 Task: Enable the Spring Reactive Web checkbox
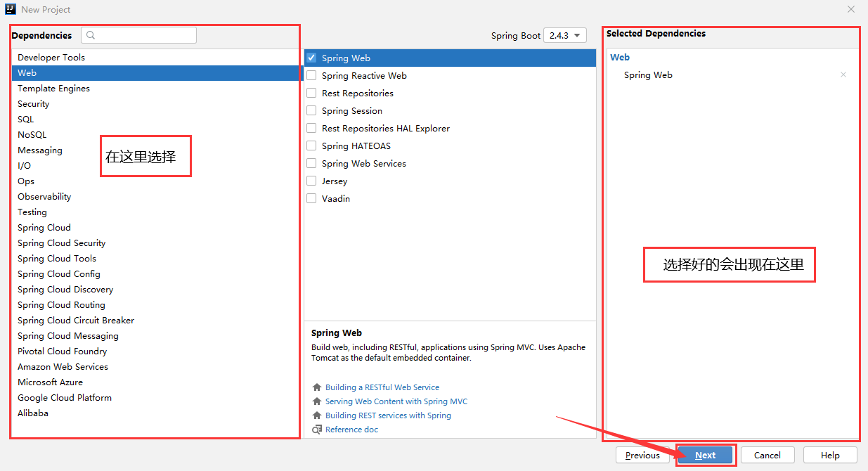pyautogui.click(x=311, y=75)
